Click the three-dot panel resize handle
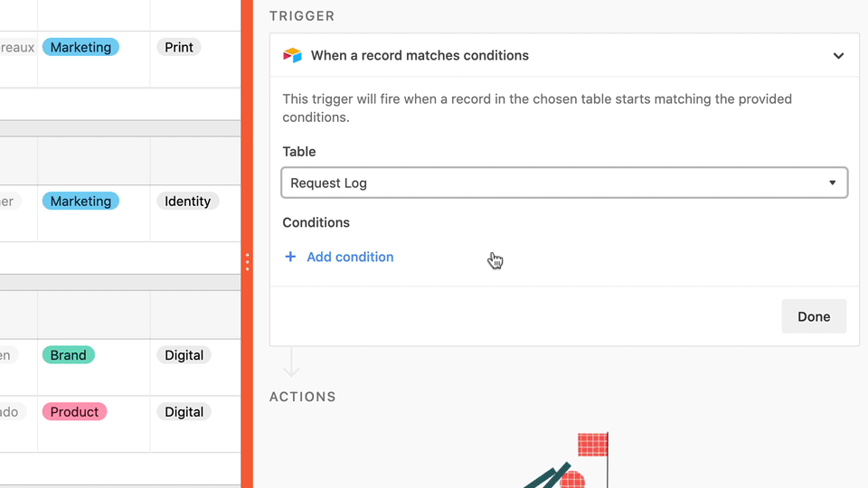The height and width of the screenshot is (488, 868). 248,262
